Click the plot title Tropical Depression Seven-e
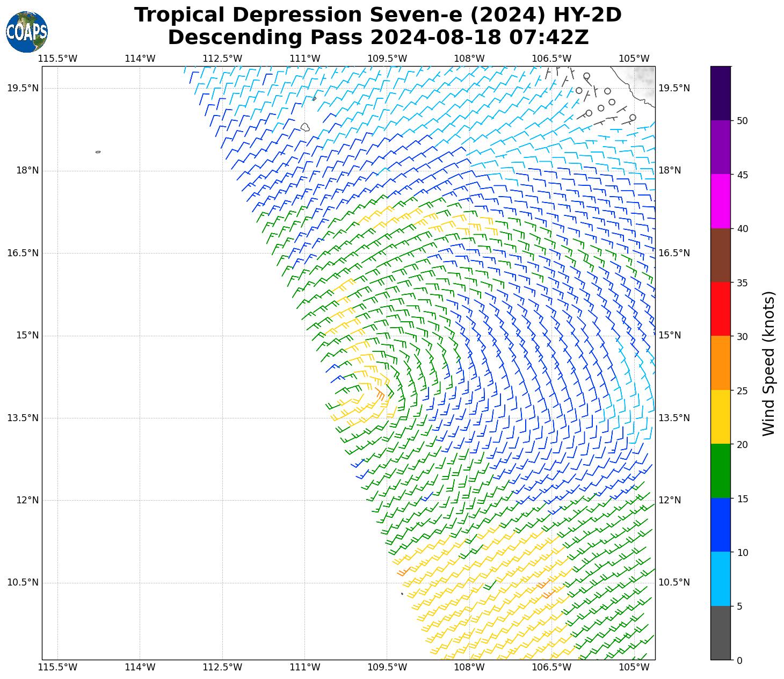Screen dimensions: 784x679 pyautogui.click(x=378, y=15)
